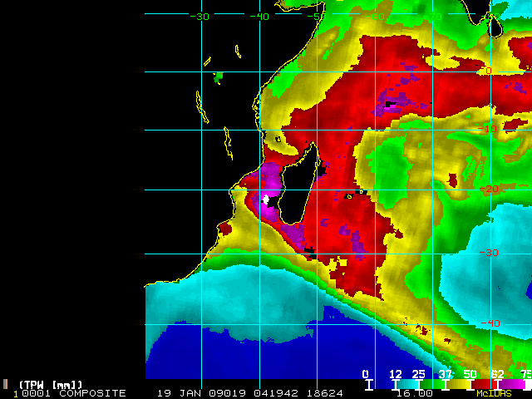Click the "0001" frame number text

pos(37,393)
